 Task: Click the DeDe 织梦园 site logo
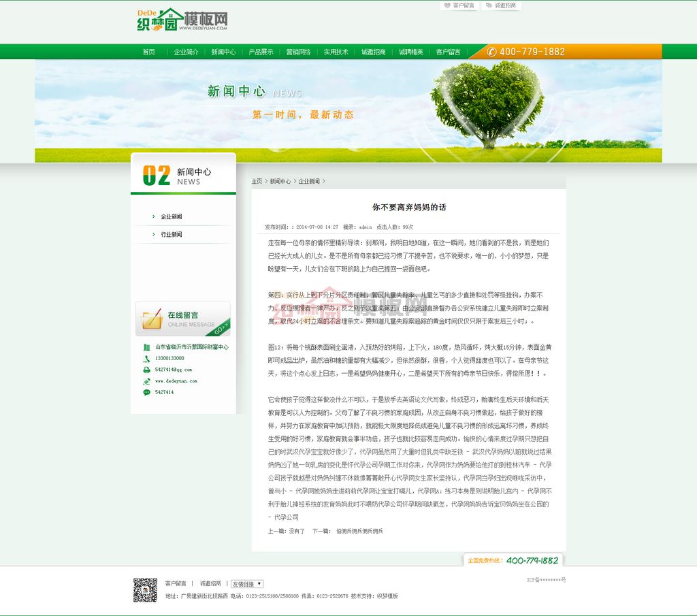tap(182, 20)
